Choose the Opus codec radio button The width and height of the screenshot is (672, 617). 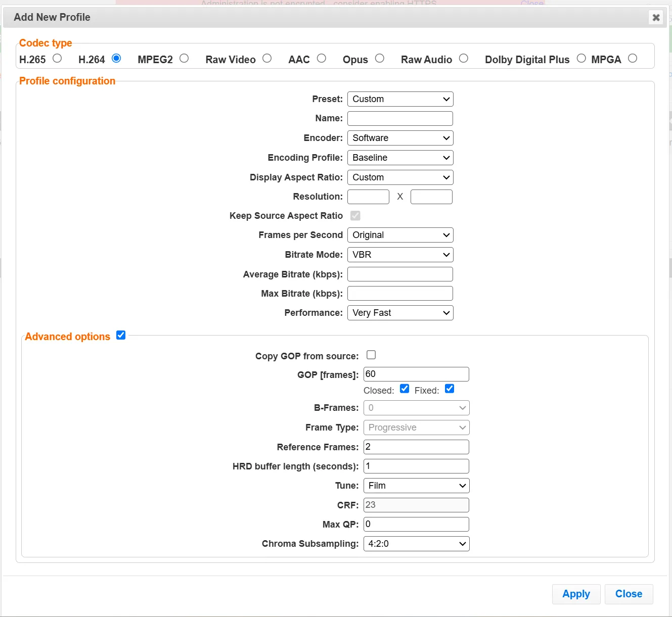(x=380, y=58)
